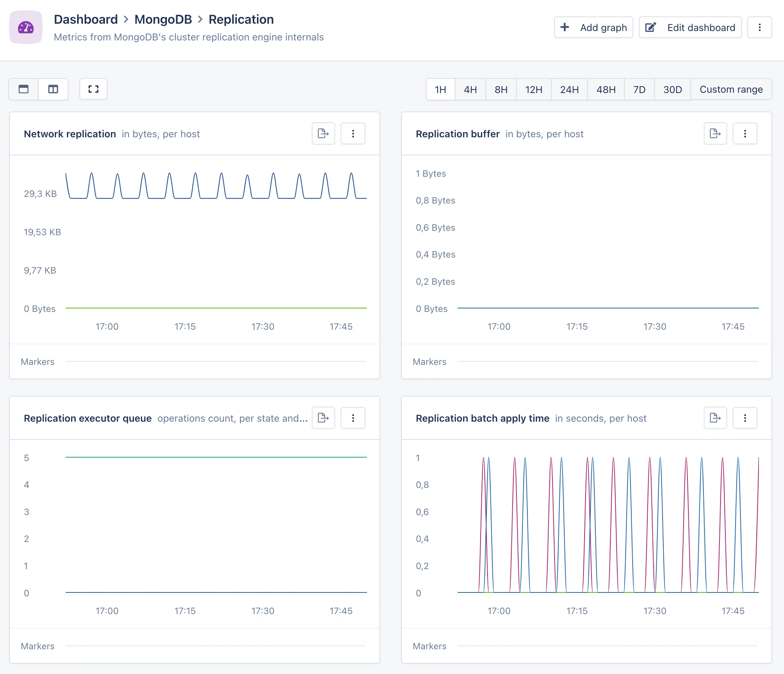Click the Markers timeline of Replication executor queue

[216, 646]
